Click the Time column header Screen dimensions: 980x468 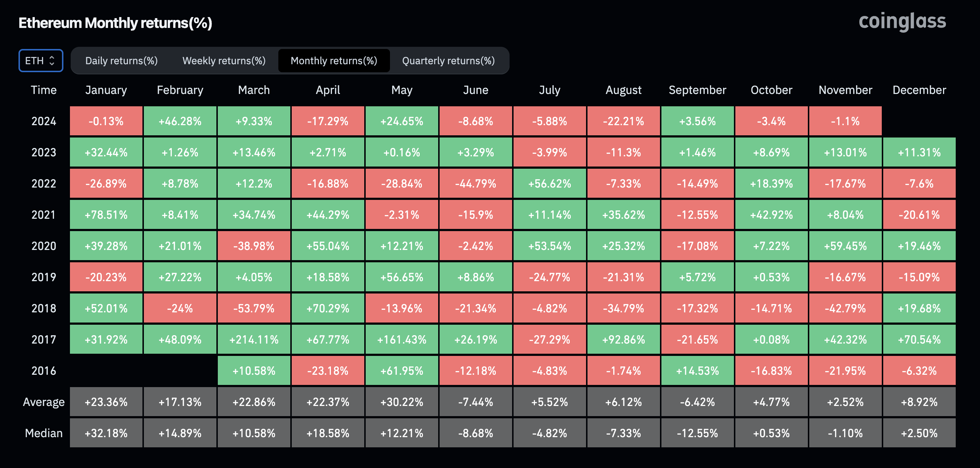pos(44,90)
